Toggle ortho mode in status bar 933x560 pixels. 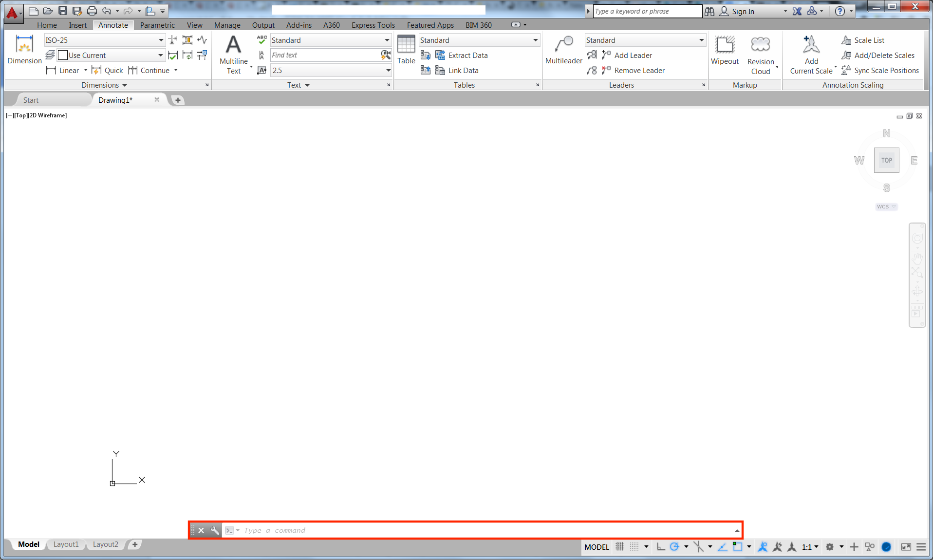660,547
